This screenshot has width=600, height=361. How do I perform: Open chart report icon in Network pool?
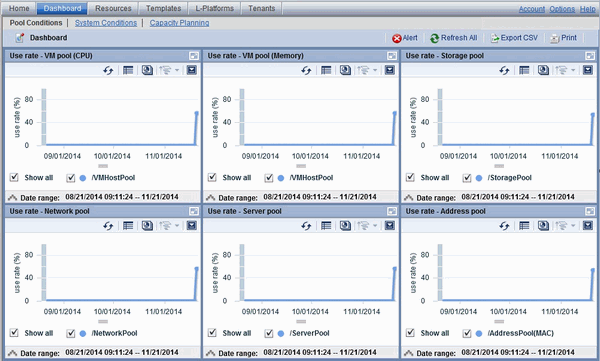tap(147, 225)
